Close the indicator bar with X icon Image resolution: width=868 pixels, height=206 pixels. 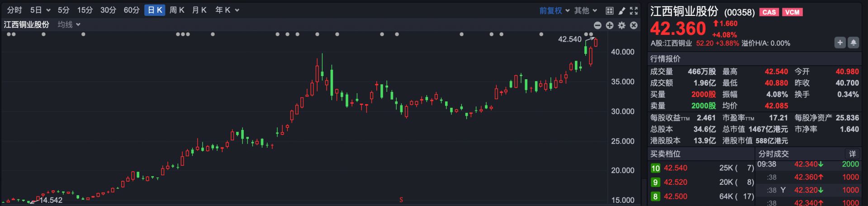pos(634,25)
